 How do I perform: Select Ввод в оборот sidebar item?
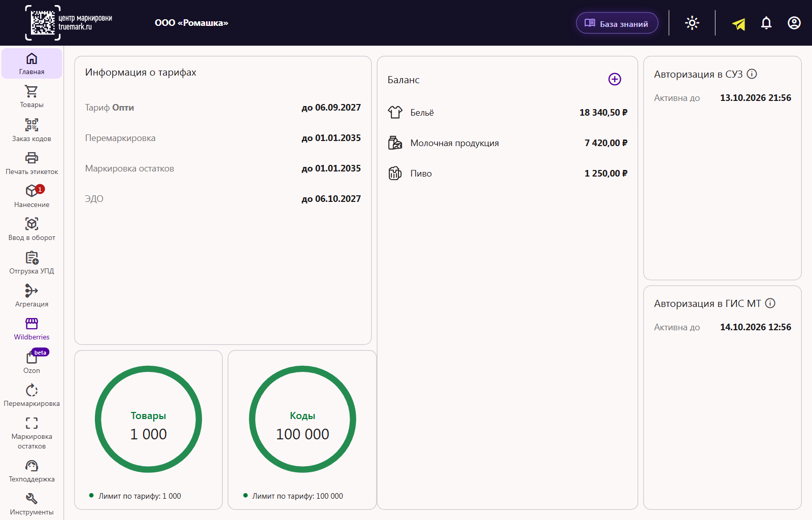point(31,229)
